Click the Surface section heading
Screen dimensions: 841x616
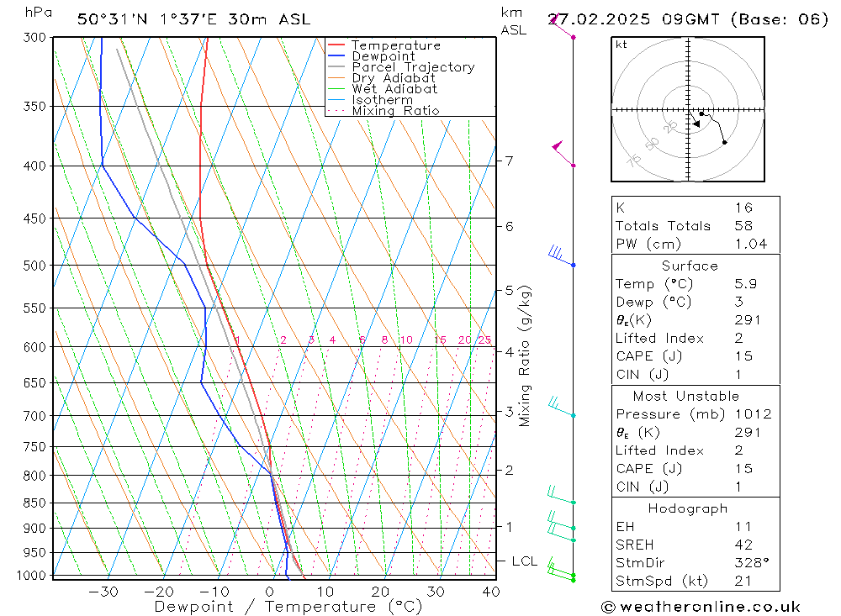click(x=690, y=266)
